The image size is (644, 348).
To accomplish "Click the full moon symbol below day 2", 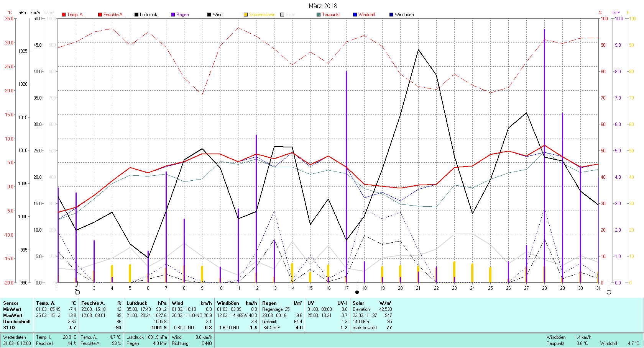I will point(77,292).
